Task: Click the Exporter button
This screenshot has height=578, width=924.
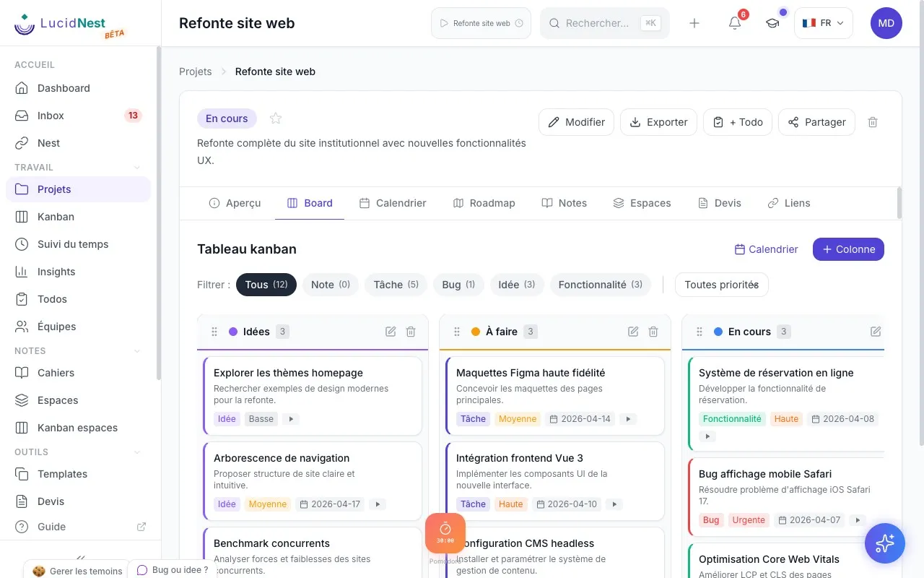Action: (x=658, y=122)
